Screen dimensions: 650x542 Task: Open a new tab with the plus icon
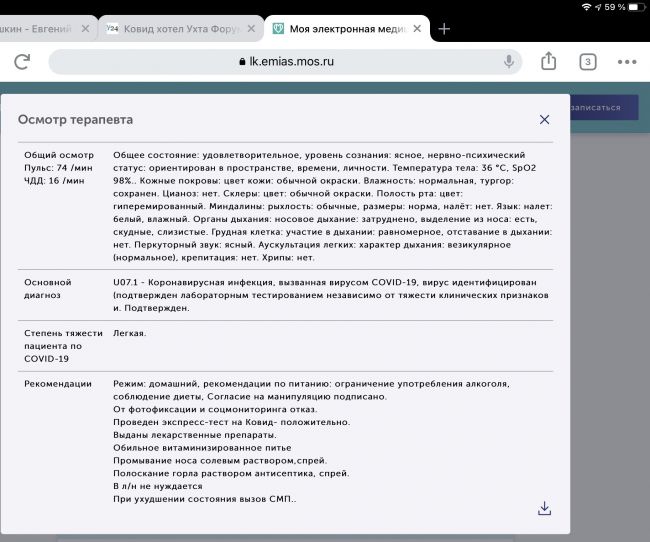tap(444, 29)
